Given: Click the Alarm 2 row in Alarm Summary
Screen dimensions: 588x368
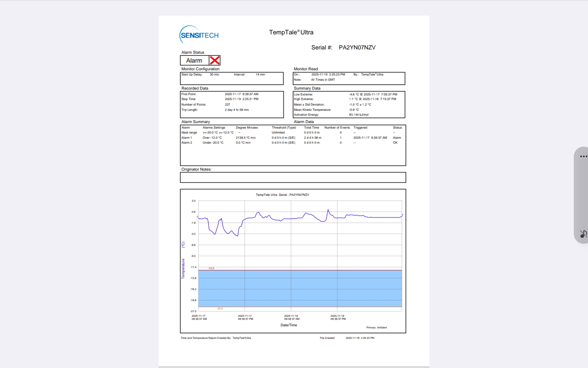Looking at the screenshot, I should point(187,143).
